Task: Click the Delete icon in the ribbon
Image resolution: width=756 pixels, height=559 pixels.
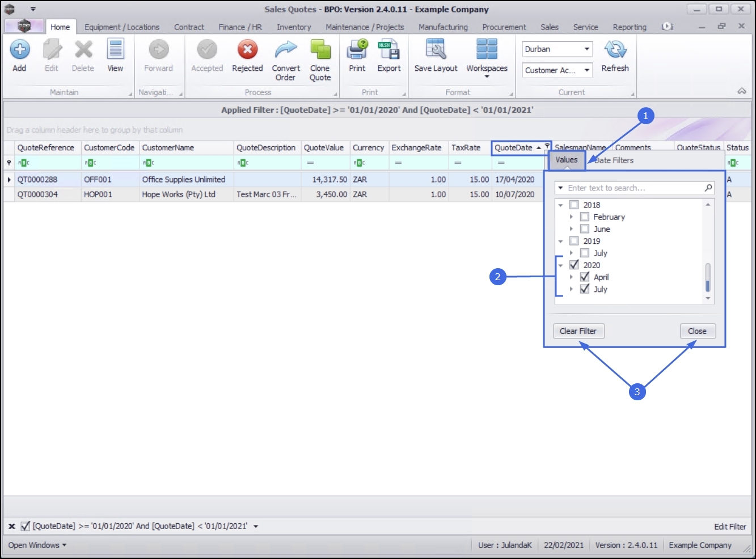Action: [x=83, y=50]
